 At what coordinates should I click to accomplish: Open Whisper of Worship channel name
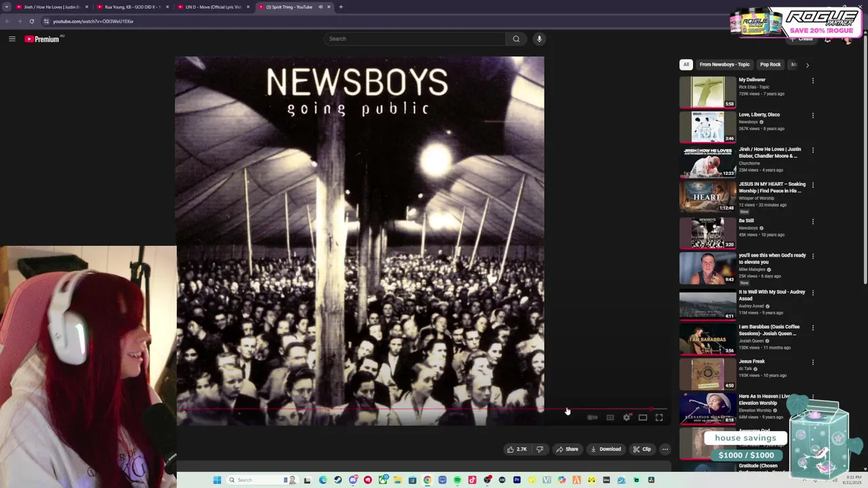tap(755, 198)
